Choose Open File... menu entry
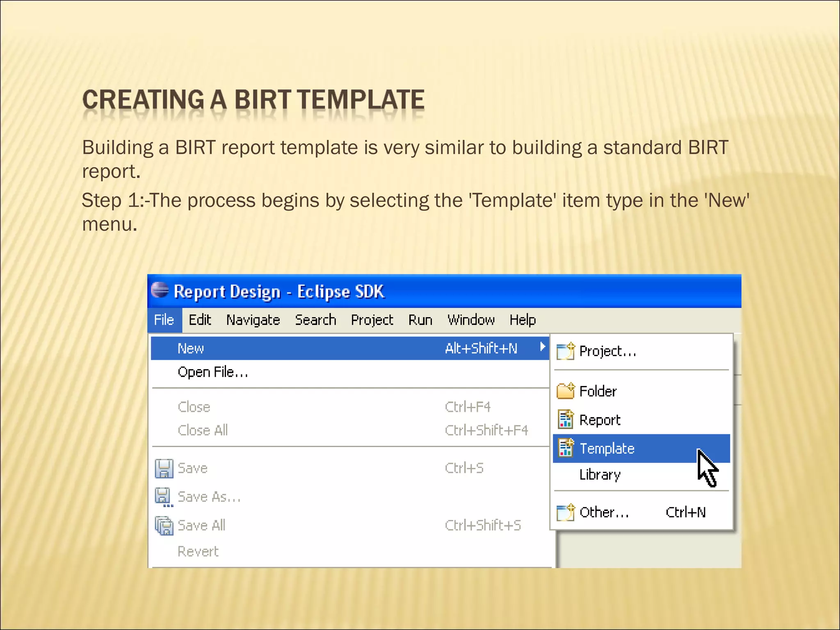Viewport: 840px width, 630px height. pos(350,372)
